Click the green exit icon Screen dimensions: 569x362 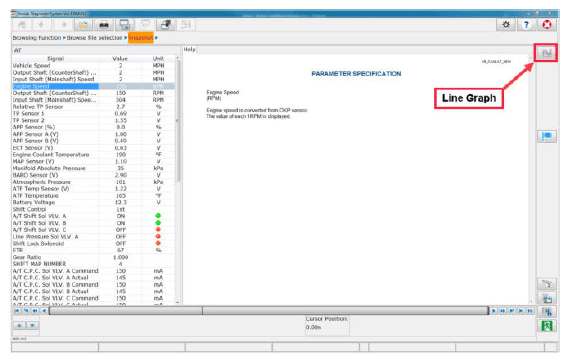pos(547,326)
